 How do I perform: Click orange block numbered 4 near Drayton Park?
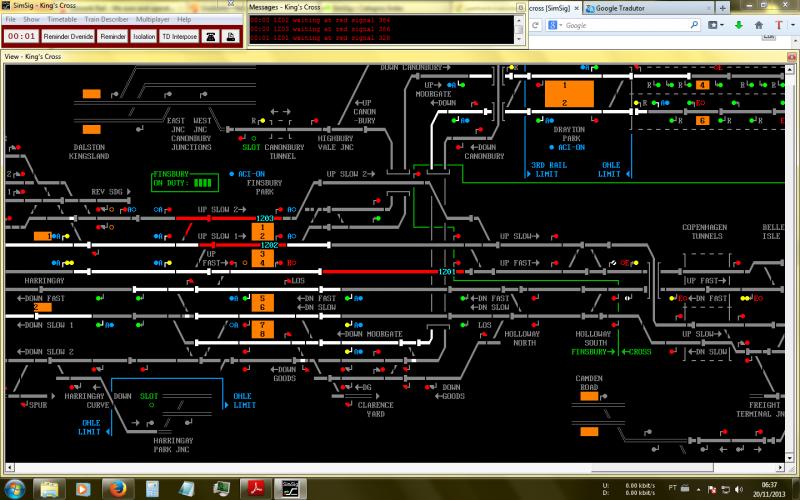click(703, 85)
